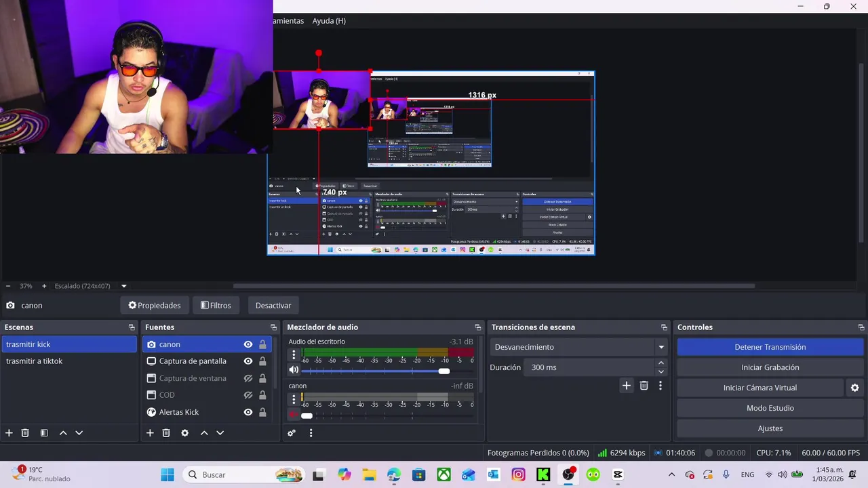868x488 pixels.
Task: Pop out the Escenas dock panel
Action: click(x=132, y=327)
